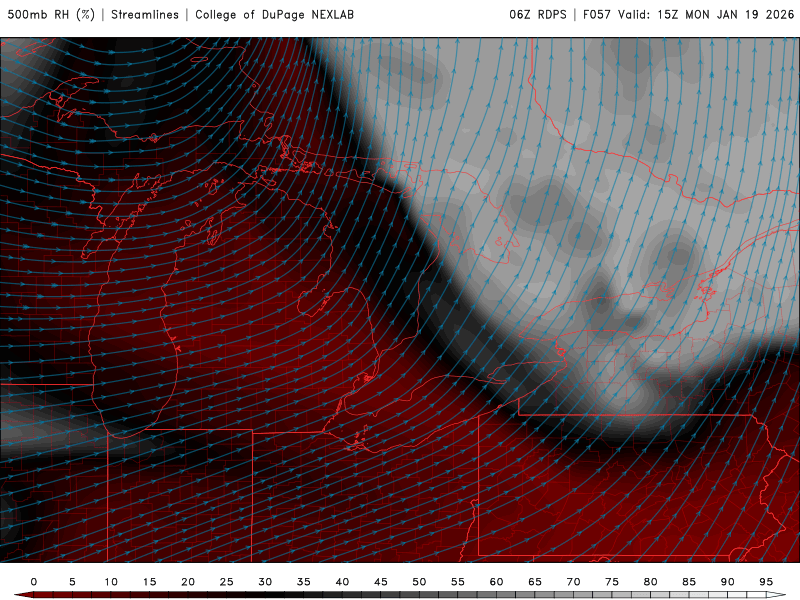Click the '70' colorbar scale label

point(573,582)
